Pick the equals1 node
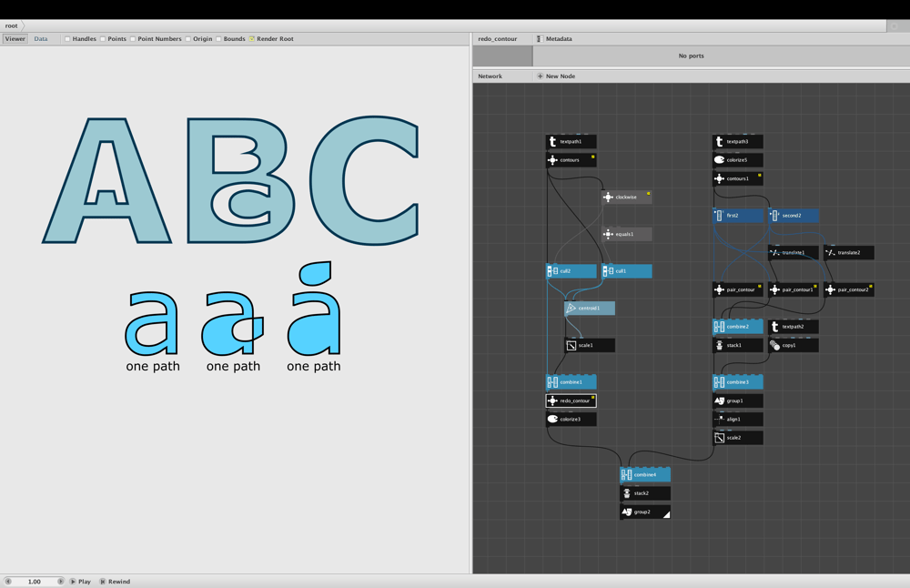The height and width of the screenshot is (588, 910). coord(627,235)
